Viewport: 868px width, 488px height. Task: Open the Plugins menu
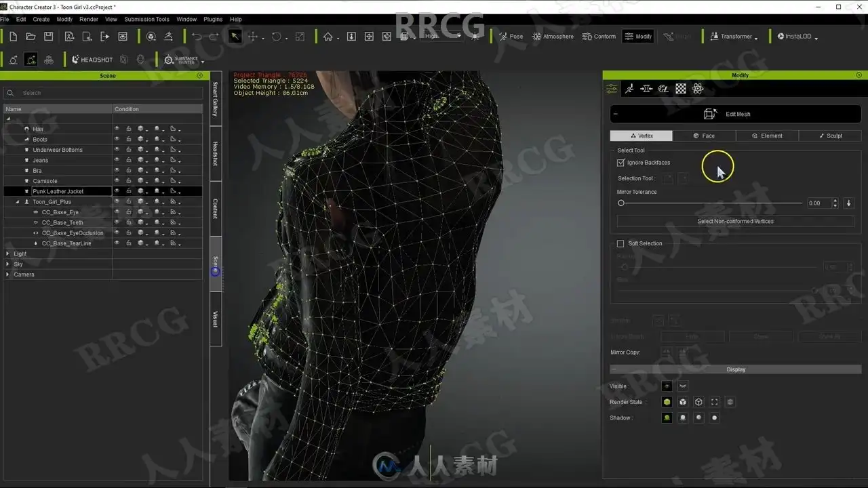coord(213,19)
